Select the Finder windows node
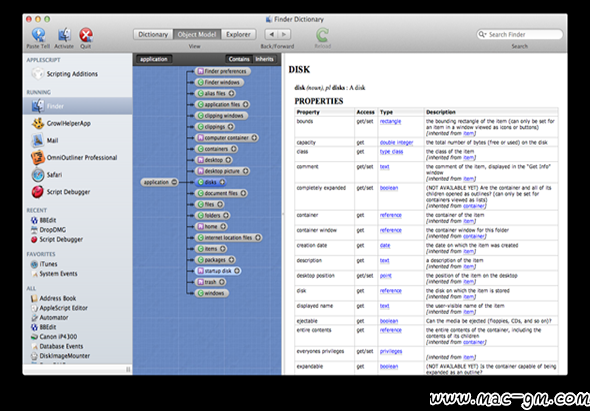Viewport: 590px width, 411px height. pos(219,82)
